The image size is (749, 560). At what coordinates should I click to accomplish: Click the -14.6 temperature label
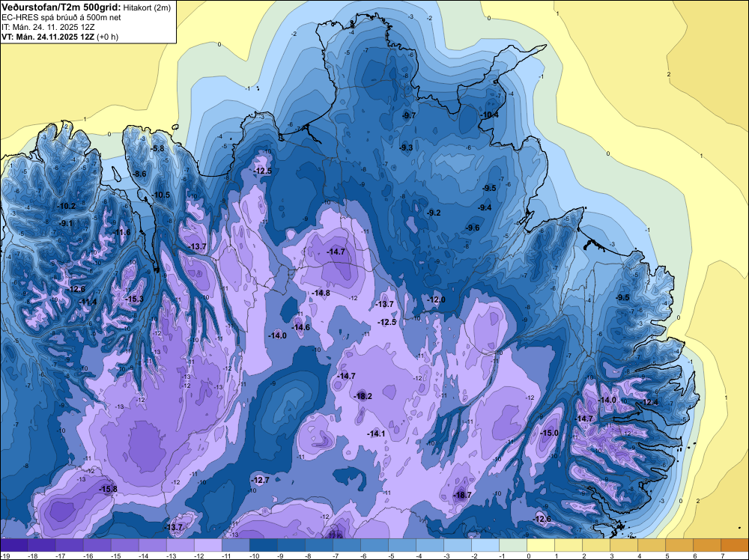point(301,327)
